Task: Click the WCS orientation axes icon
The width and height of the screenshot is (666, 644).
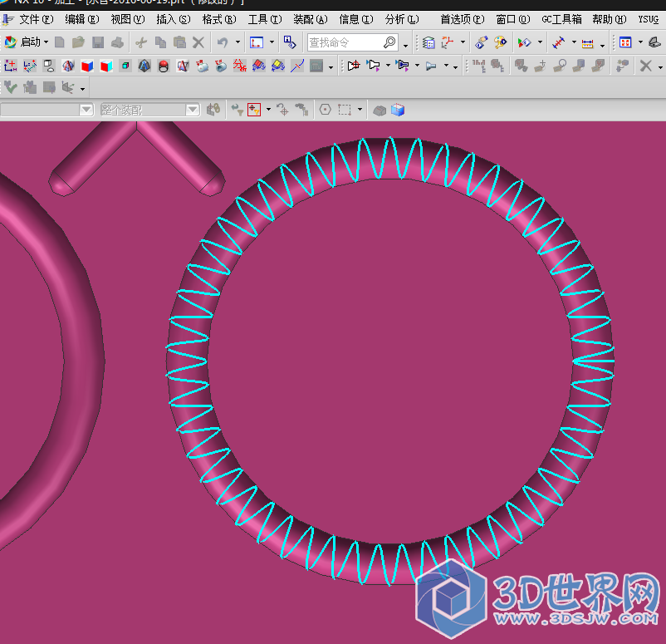Action: (448, 42)
